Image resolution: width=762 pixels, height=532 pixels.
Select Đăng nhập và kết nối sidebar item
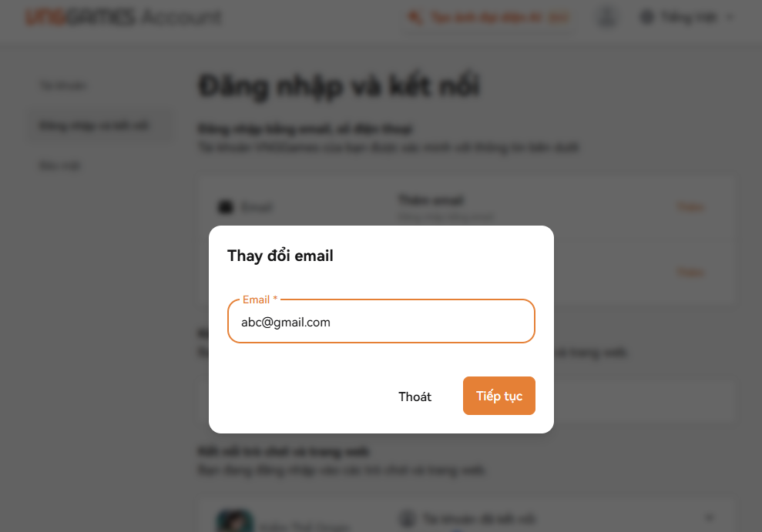click(94, 125)
